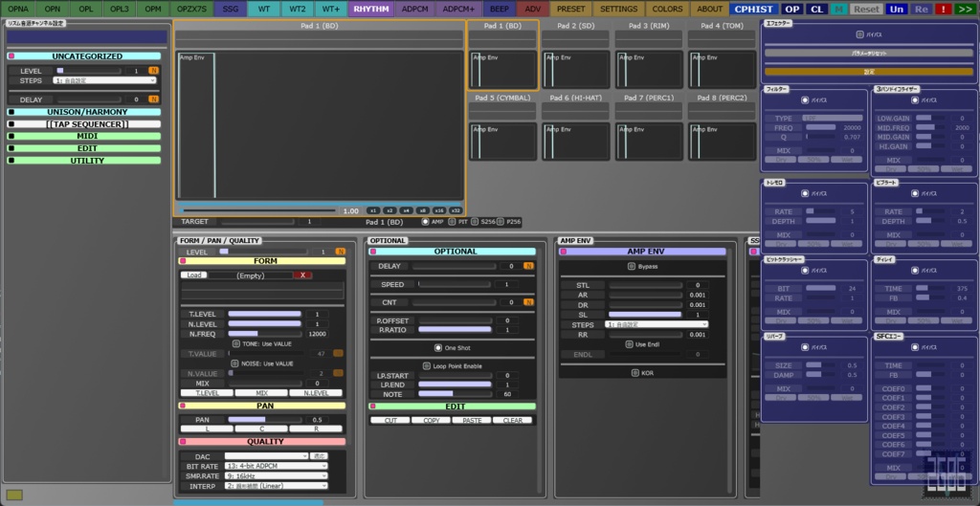Toggle Bypass checkbox in AMP ENV panel

[x=632, y=267]
